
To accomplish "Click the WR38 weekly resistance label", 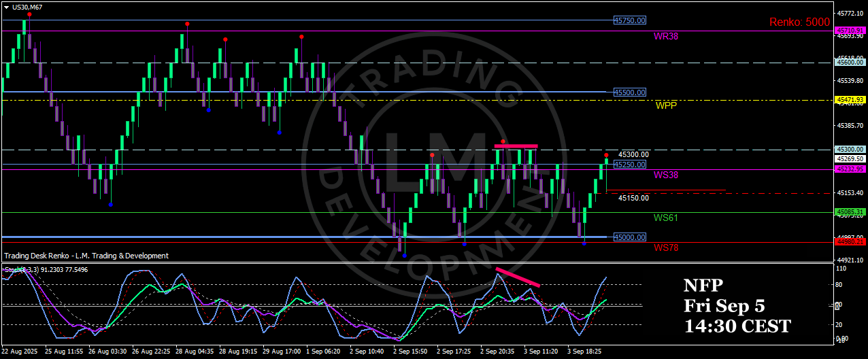I will (x=667, y=36).
